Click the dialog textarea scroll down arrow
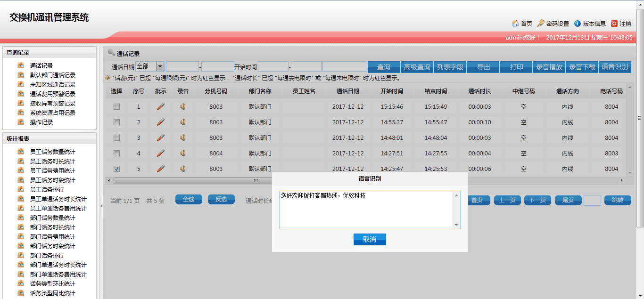Screen dimensions: 644x299 (x=456, y=226)
